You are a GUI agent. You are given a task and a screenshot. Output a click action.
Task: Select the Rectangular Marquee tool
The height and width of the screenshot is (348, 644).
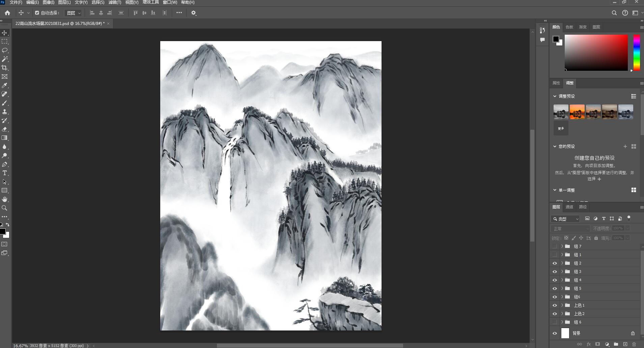[x=4, y=41]
